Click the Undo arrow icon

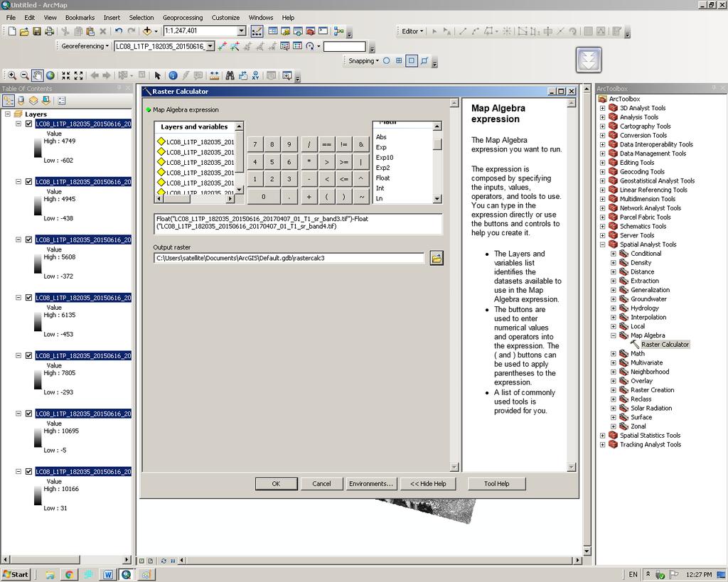(x=119, y=31)
